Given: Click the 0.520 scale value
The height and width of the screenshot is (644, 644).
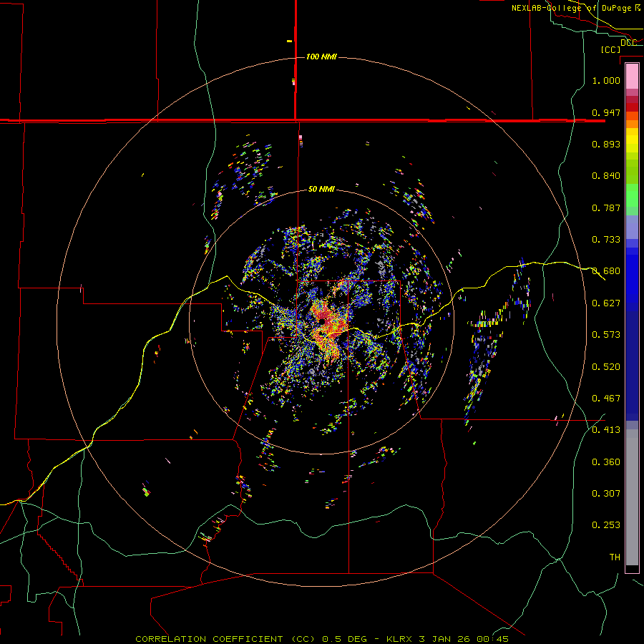Looking at the screenshot, I should pyautogui.click(x=606, y=367).
